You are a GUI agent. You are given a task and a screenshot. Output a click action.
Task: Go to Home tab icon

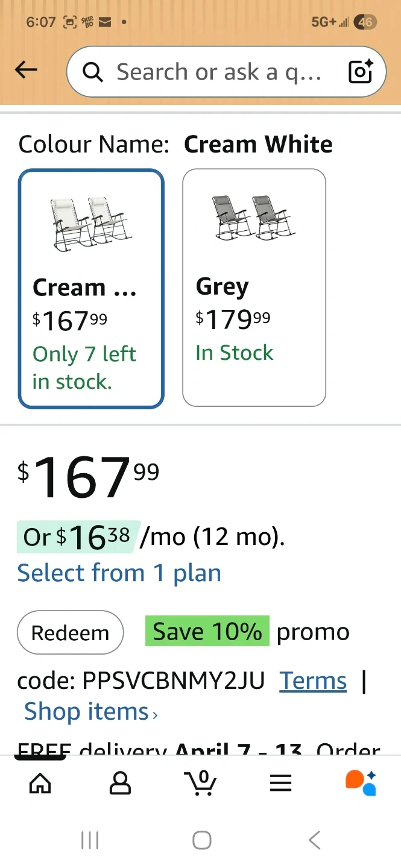coord(40,783)
